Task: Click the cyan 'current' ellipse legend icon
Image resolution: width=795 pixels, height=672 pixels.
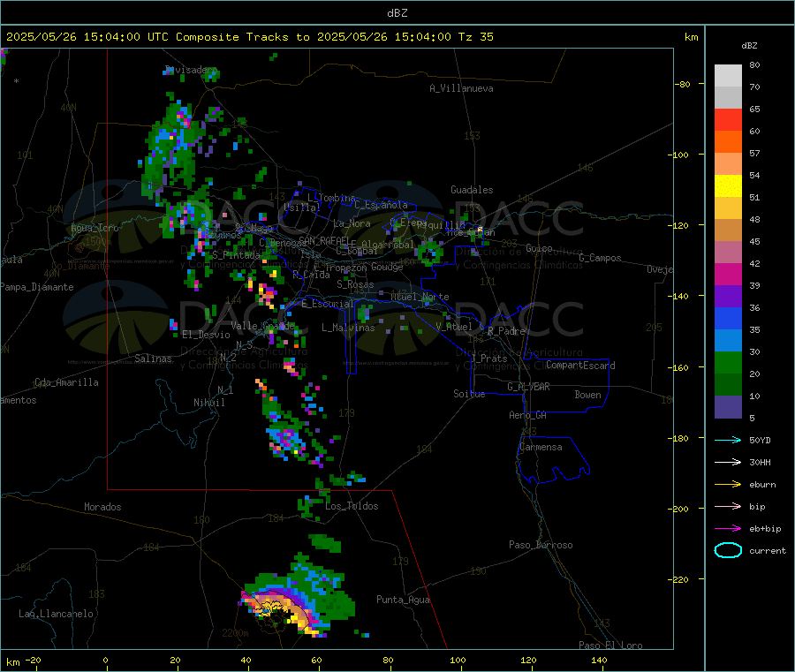Action: [728, 550]
